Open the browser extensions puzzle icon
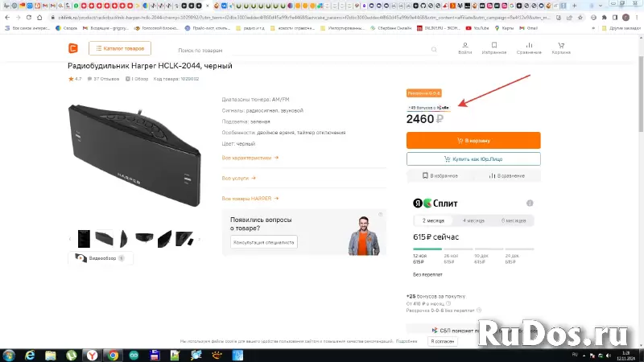The width and height of the screenshot is (644, 362). 605,18
